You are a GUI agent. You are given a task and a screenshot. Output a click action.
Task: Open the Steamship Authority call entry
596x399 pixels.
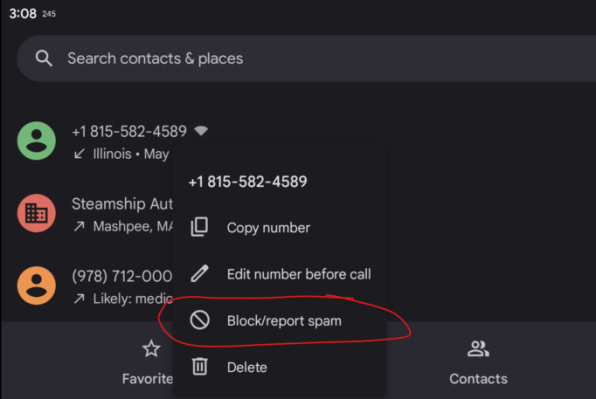[x=95, y=213]
